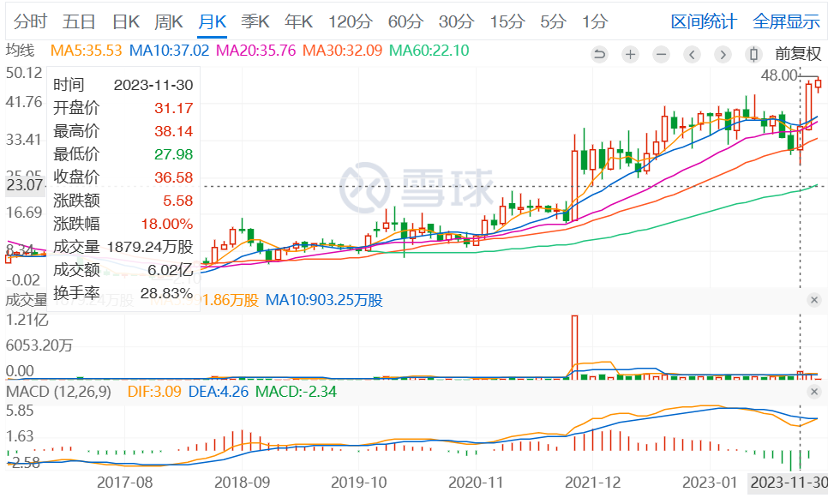Click the 2017-08 date label on axis
Viewport: 834px width, 504px height.
[x=124, y=483]
